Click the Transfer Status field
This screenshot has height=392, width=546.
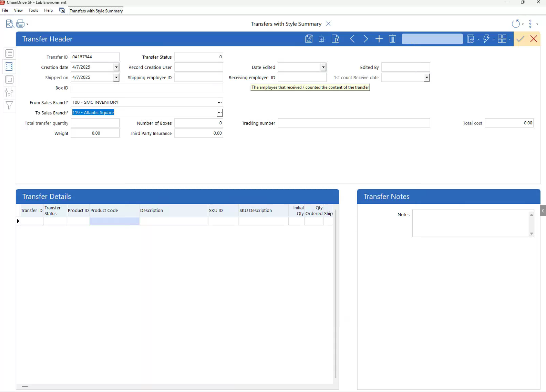199,57
